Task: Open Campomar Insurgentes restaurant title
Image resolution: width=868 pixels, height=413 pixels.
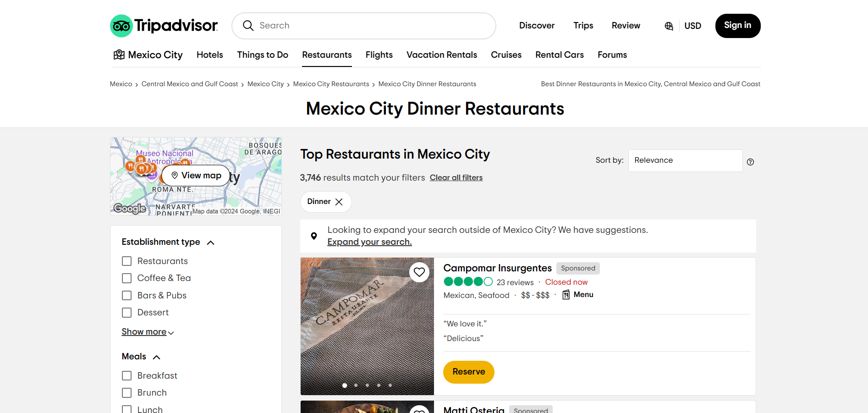Action: click(x=498, y=268)
